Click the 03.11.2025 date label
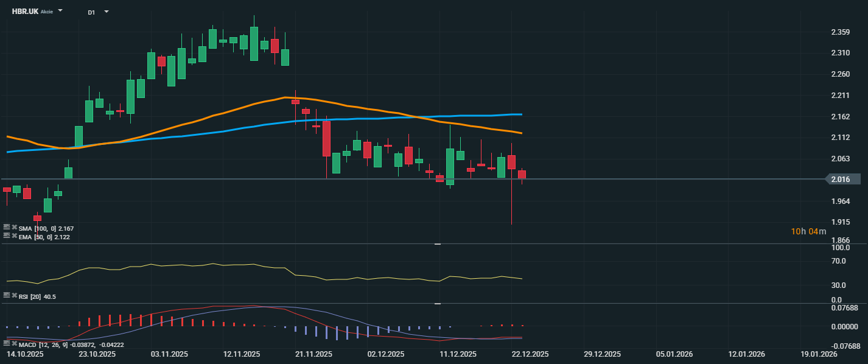This screenshot has height=364, width=868. 169,354
